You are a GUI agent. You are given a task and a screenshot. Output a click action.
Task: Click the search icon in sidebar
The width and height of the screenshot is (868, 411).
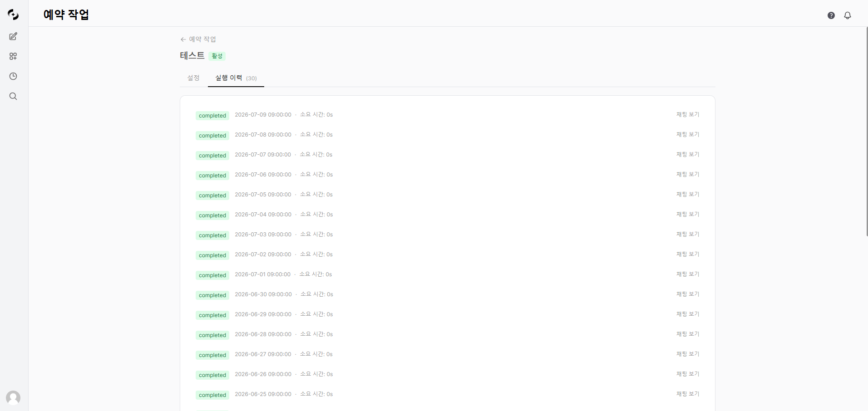tap(13, 96)
